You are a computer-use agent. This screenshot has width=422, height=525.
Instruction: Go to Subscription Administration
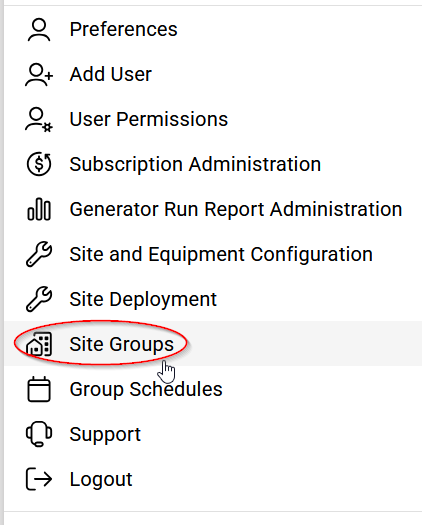tap(195, 164)
